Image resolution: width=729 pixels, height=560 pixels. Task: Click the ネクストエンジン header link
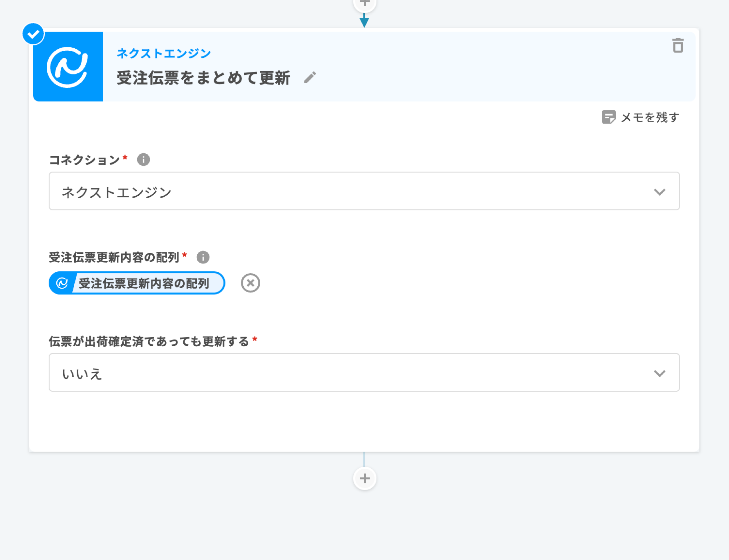[x=163, y=53]
